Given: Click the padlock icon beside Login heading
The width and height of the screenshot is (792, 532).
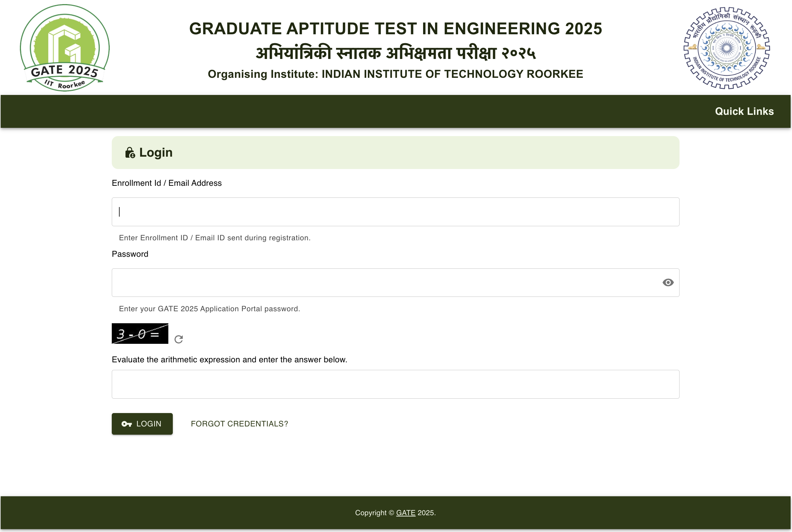Looking at the screenshot, I should (x=130, y=152).
